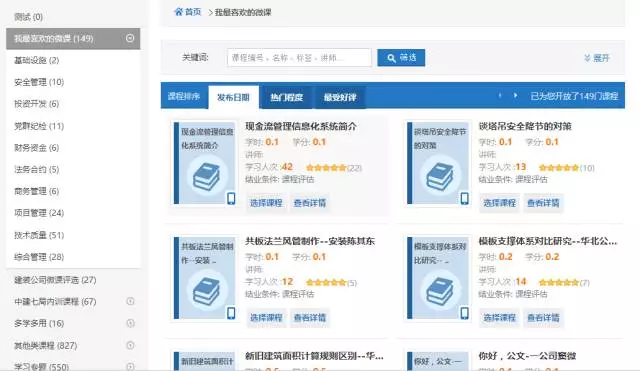This screenshot has height=371, width=640.
Task: Click mobile icon on 现金流管理 thumbnail
Action: 231,198
